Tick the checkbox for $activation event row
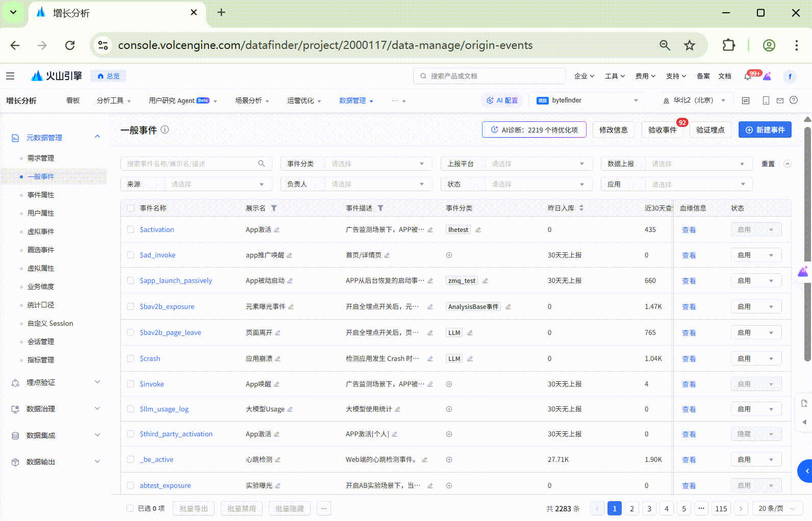Image resolution: width=812 pixels, height=521 pixels. point(131,229)
